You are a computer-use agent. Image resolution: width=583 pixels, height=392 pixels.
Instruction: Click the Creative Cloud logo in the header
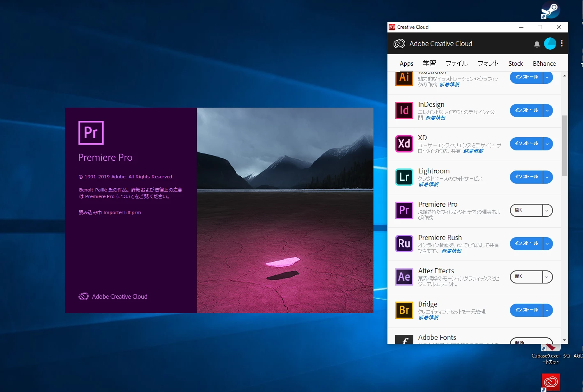click(399, 44)
